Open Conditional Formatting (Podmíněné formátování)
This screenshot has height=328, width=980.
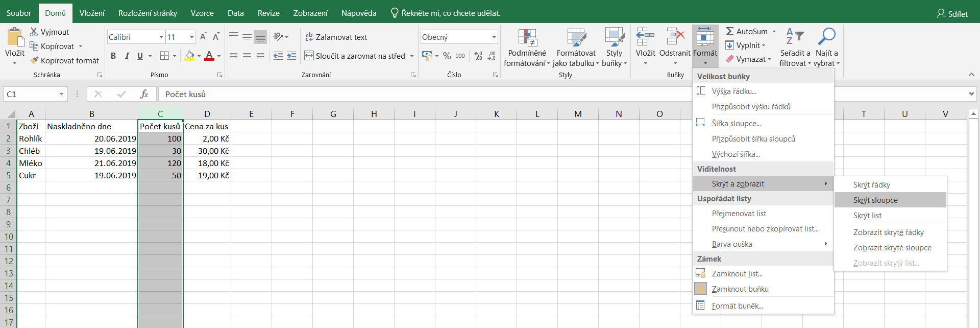(x=527, y=48)
